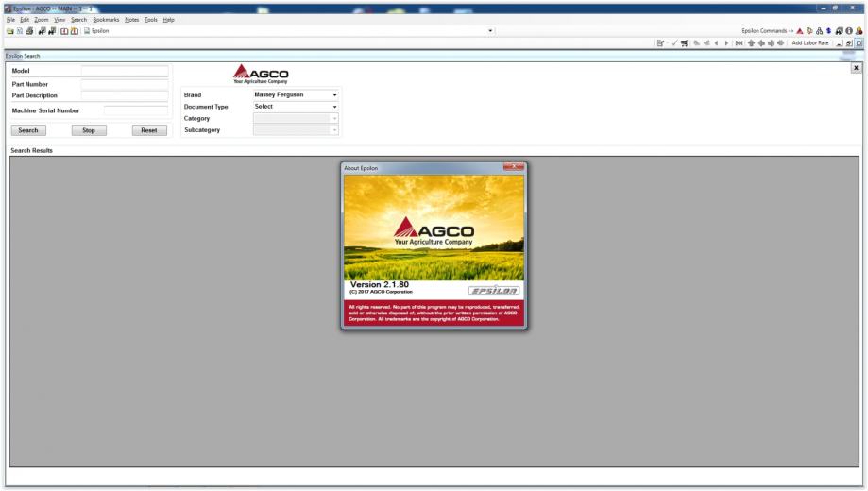This screenshot has height=491, width=868.
Task: Print using the printer toolbar icon
Action: point(29,31)
